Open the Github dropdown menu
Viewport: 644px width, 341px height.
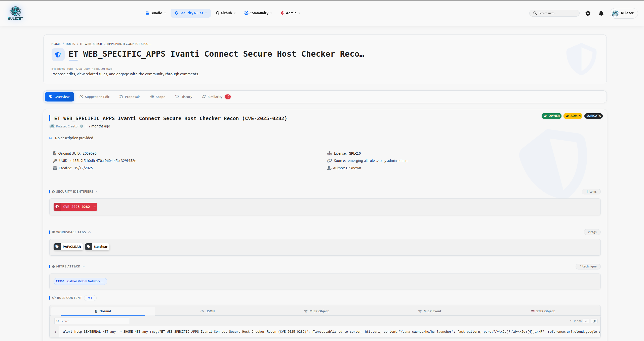[x=226, y=13]
